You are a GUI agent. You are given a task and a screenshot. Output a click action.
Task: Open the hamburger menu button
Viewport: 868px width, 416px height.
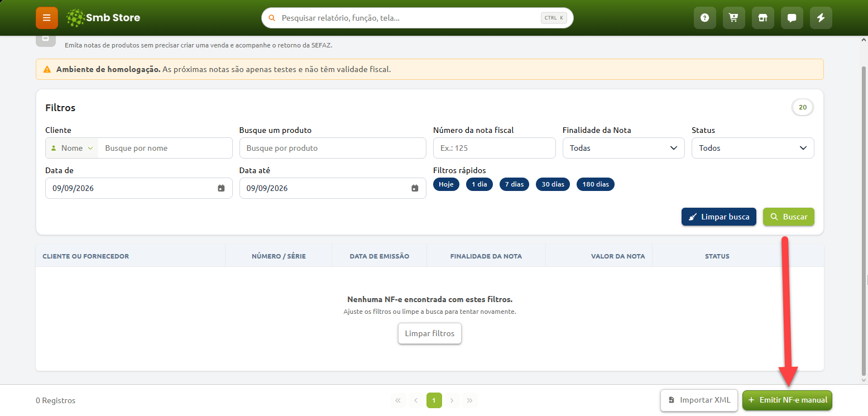(x=47, y=18)
